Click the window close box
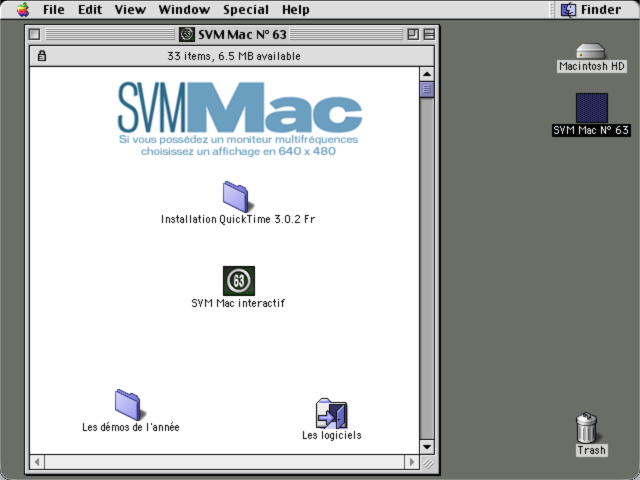This screenshot has width=640, height=480. [35, 34]
